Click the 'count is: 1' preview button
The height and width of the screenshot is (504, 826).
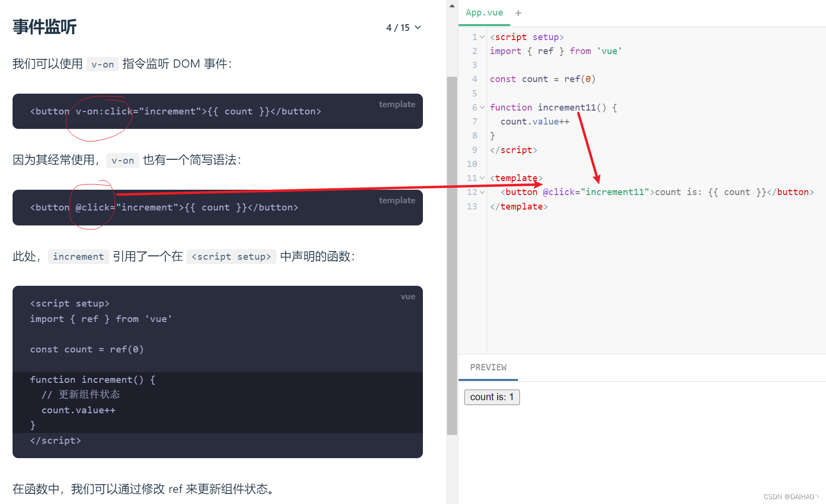pyautogui.click(x=492, y=397)
